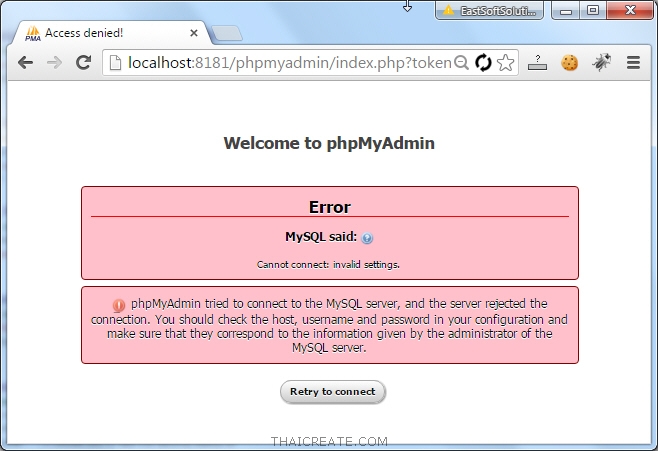Select the Access denied! tab
658x451 pixels.
[111, 33]
